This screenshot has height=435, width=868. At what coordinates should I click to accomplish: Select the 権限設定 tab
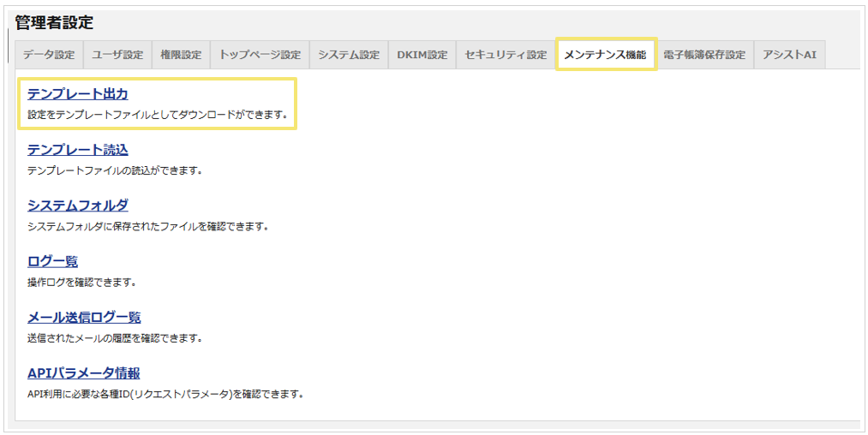click(181, 55)
